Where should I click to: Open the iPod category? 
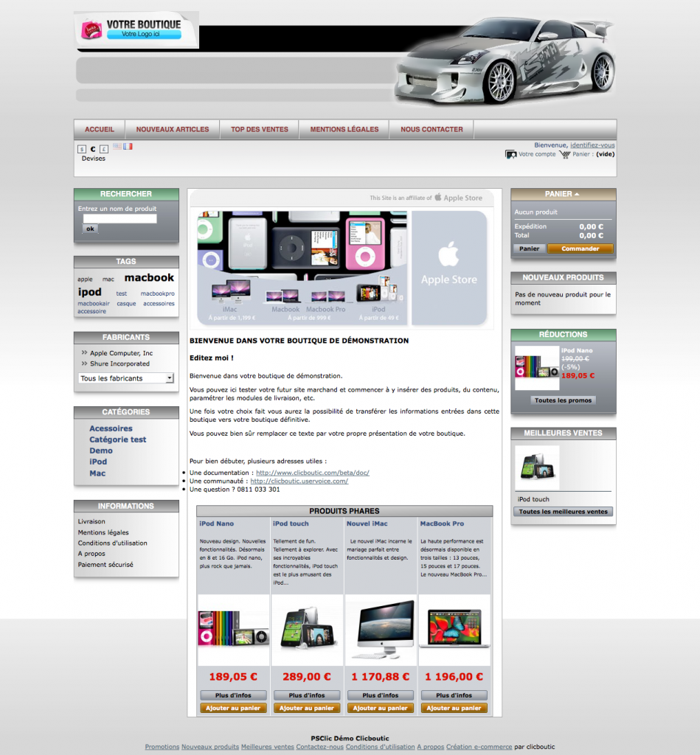[x=98, y=462]
